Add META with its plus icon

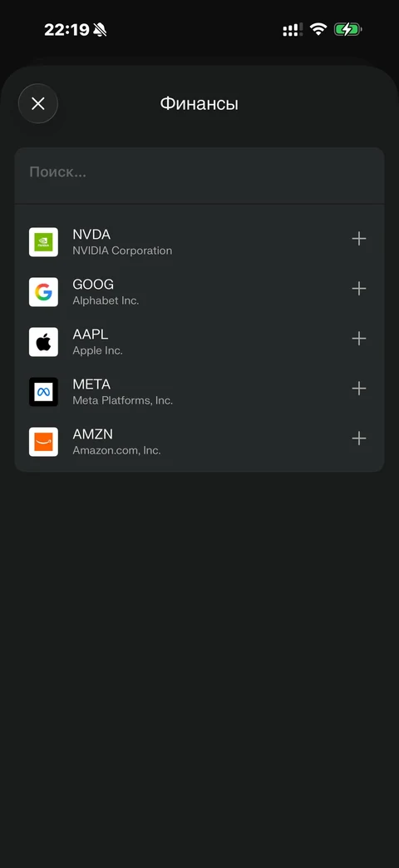pyautogui.click(x=359, y=388)
